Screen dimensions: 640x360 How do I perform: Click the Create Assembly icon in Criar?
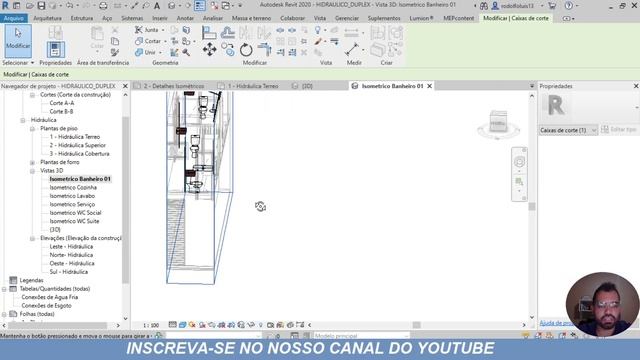[x=378, y=33]
